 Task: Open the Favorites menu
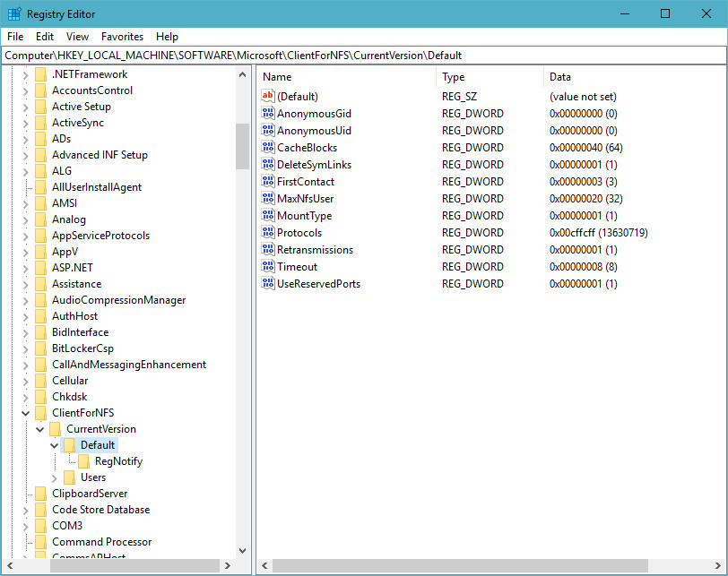[122, 37]
